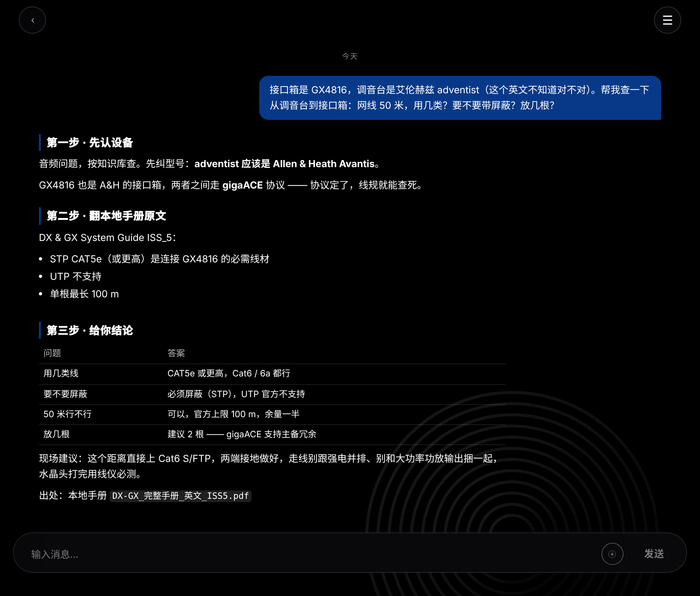Select the 现场建议 Cat6 S/FTP paragraph
This screenshot has height=596, width=700.
tap(270, 466)
